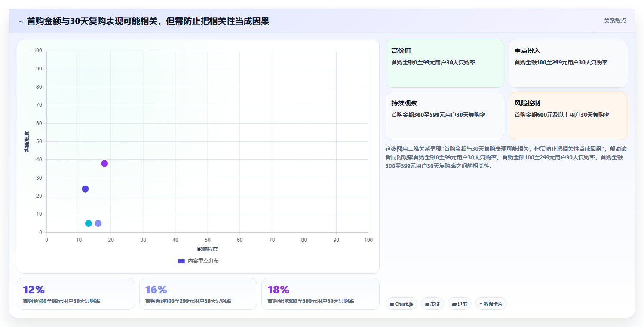Click the 实施难度 y-axis title
The image size is (644, 327).
27,142
